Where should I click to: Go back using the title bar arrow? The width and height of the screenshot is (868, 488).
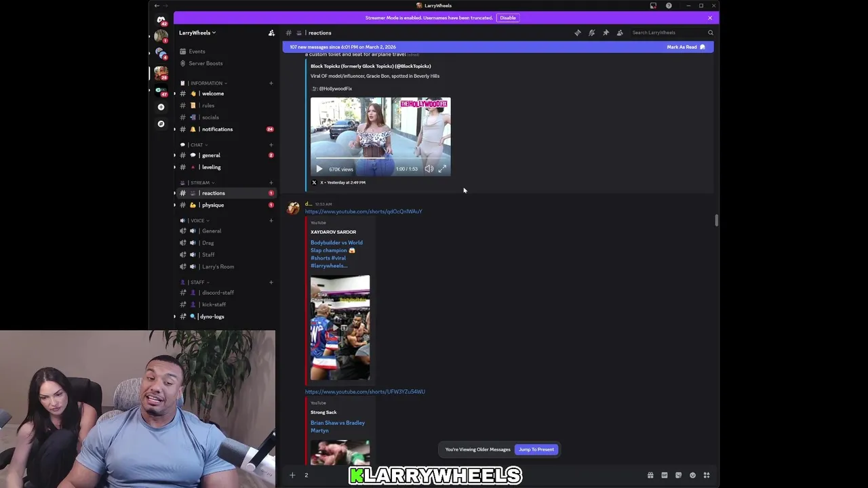point(157,5)
